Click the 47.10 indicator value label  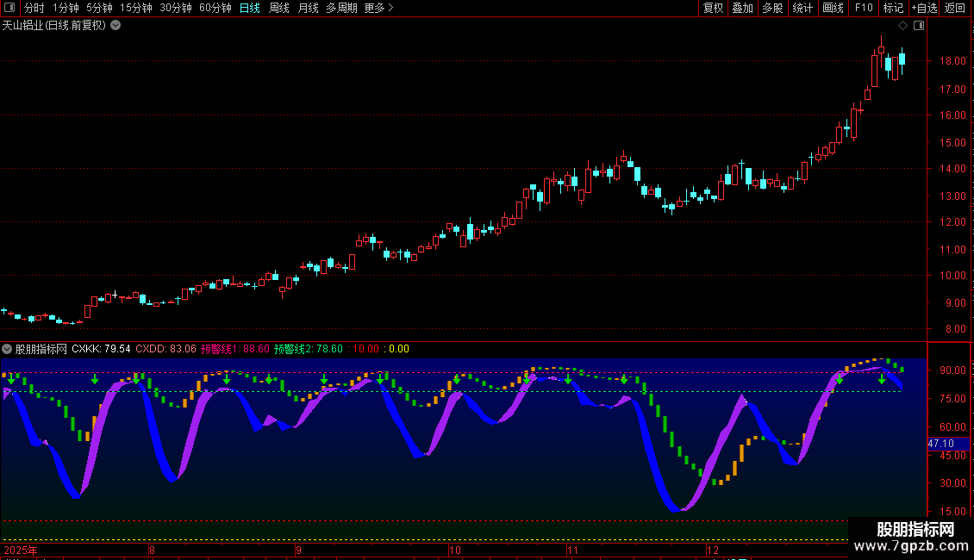[940, 443]
